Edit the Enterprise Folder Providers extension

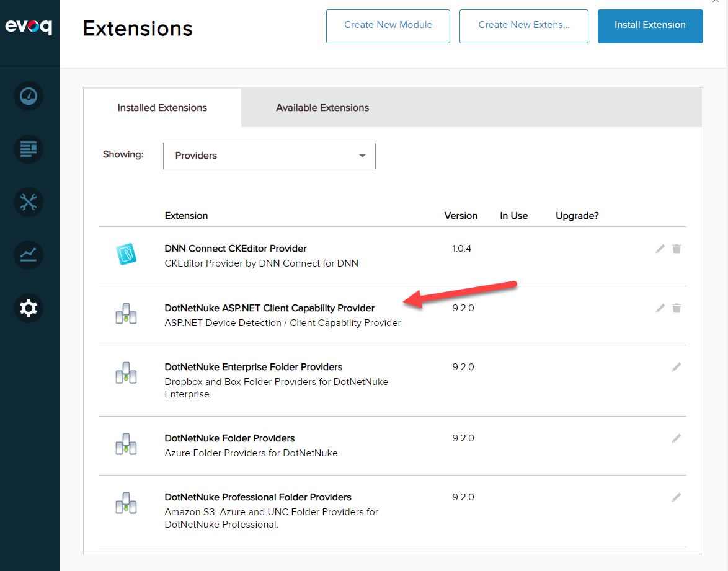pos(677,367)
